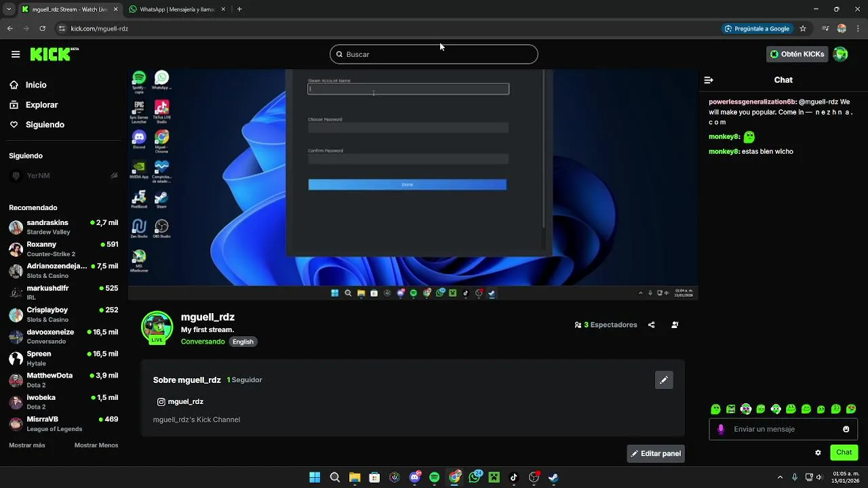
Task: Click the pencil edit icon in Sobre
Action: [664, 380]
